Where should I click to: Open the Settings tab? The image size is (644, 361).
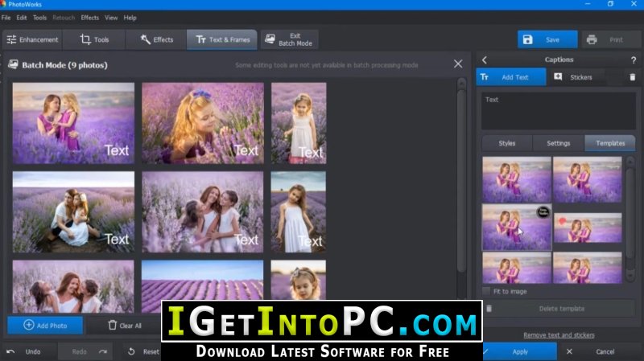click(558, 143)
